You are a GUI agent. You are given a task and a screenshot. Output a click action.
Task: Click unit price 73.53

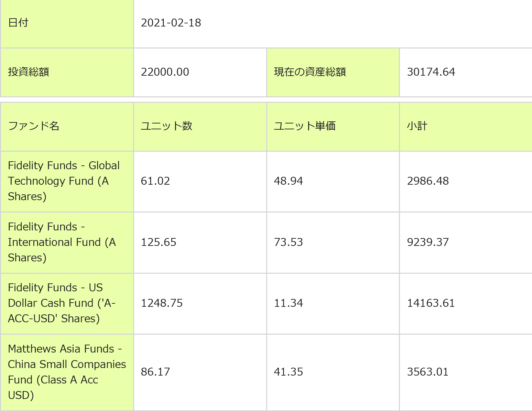[x=288, y=242]
